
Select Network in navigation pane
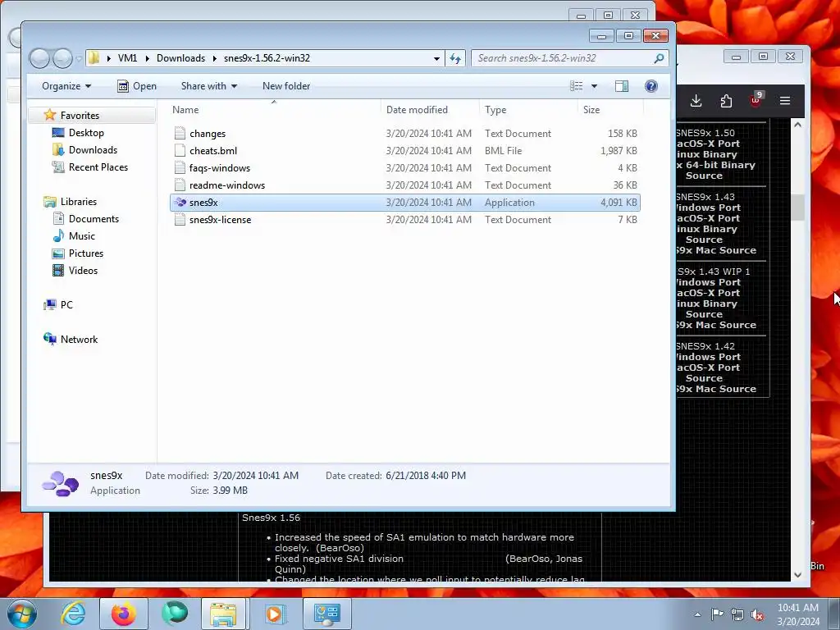pyautogui.click(x=79, y=339)
